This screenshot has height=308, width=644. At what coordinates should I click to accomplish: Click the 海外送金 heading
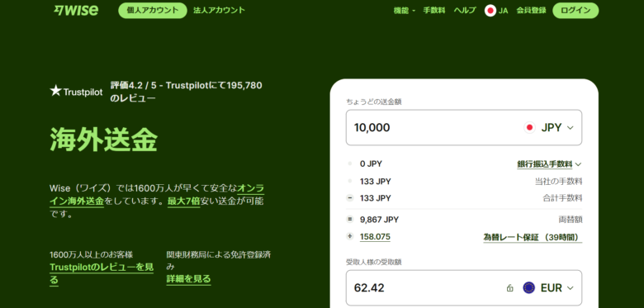tap(103, 140)
